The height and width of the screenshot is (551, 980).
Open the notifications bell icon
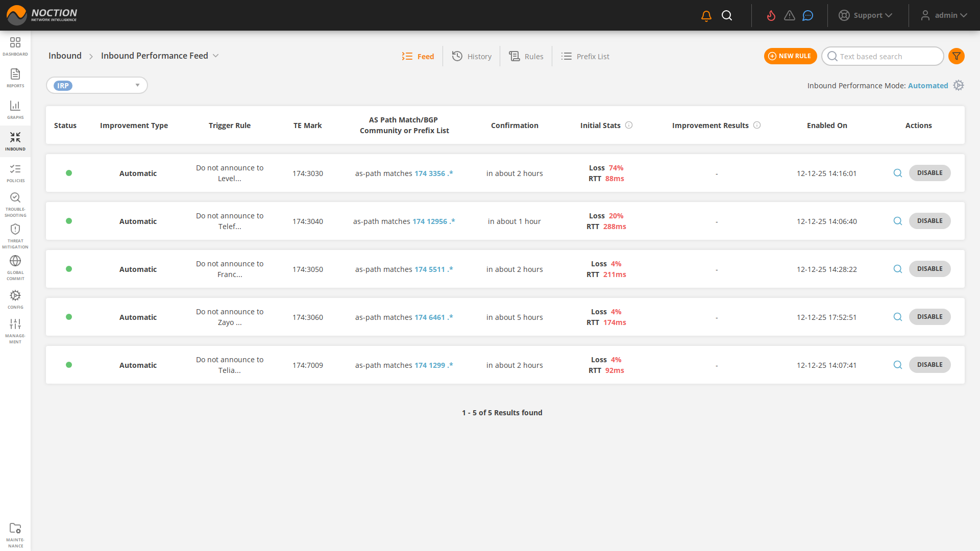pyautogui.click(x=706, y=15)
